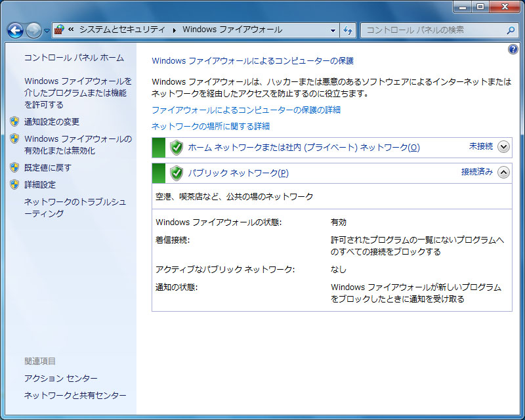
Task: Minimize the Windows ファイアウォール window
Action: click(463, 7)
